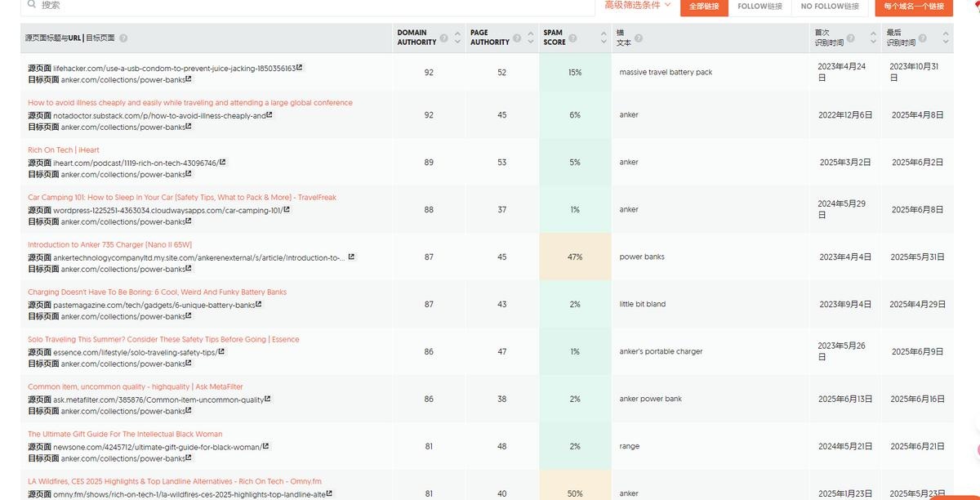
Task: Open 'Charging Doesn't Have To Be Boring' link
Action: [158, 292]
